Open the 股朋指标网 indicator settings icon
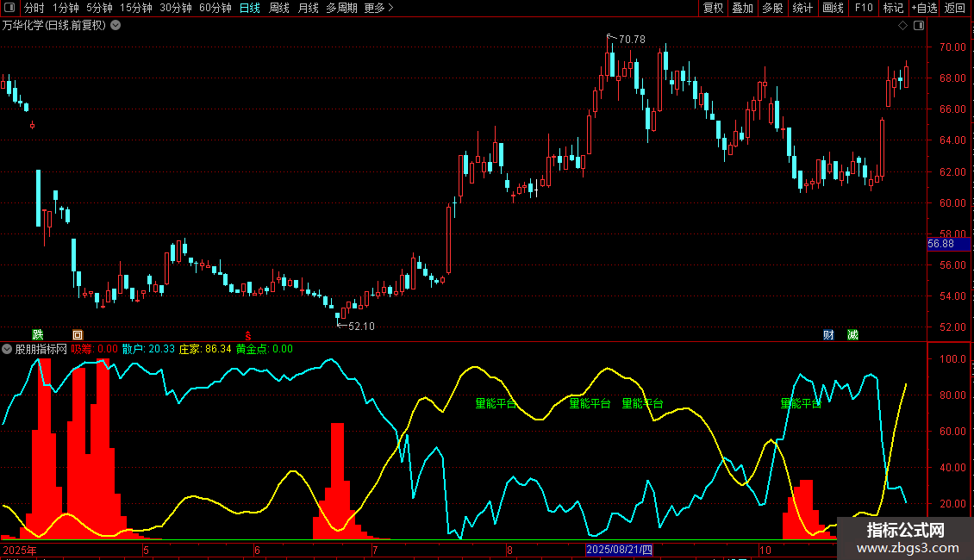This screenshot has height=560, width=974. point(7,349)
